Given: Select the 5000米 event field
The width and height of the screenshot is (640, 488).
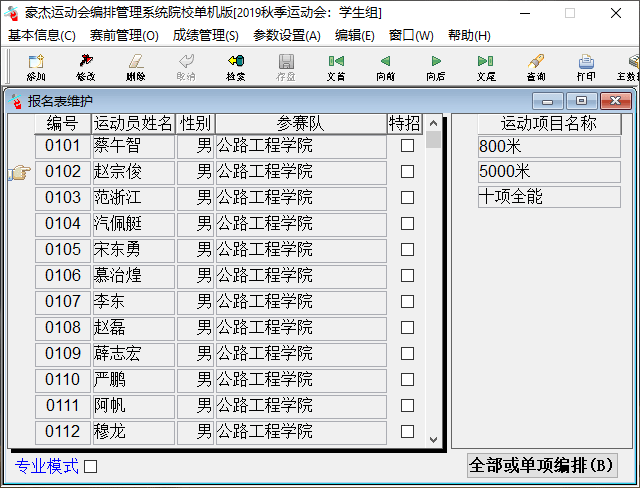Looking at the screenshot, I should [549, 171].
